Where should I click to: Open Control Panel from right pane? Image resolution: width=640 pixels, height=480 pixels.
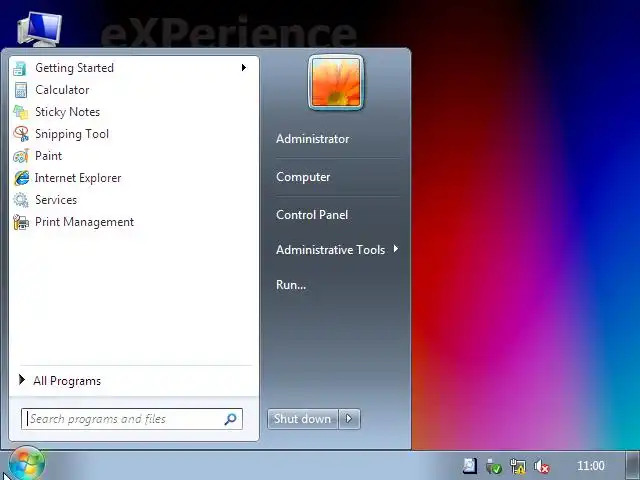312,215
